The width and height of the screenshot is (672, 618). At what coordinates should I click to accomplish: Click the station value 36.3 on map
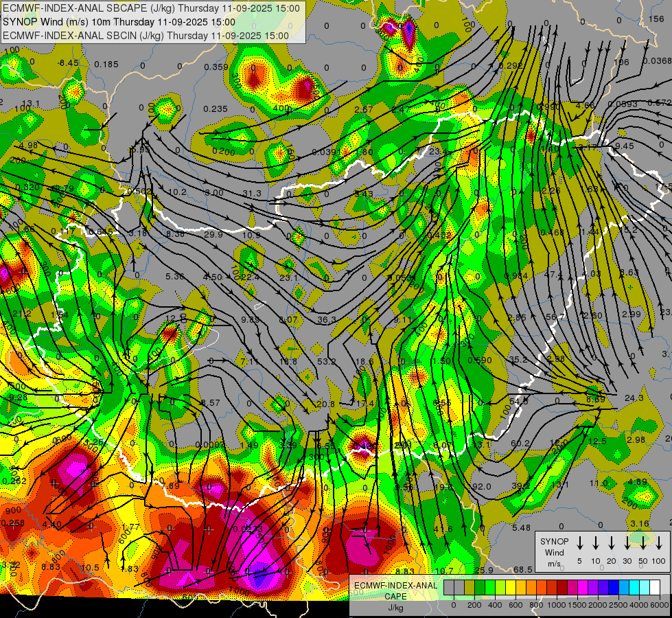tap(327, 319)
